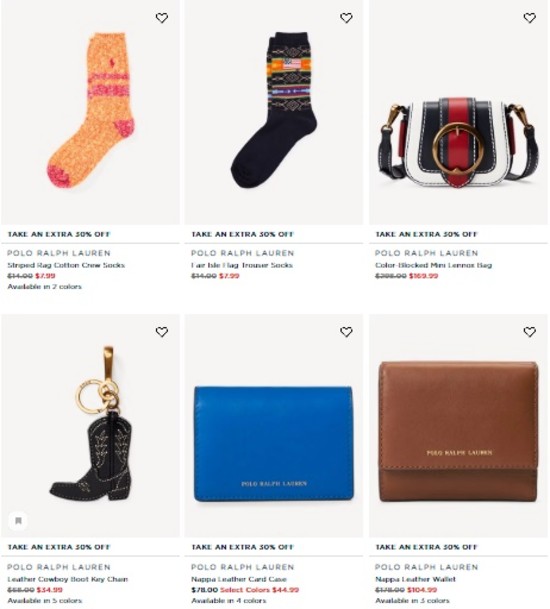Click the bookmark badge on cowboy boot image

(18, 520)
